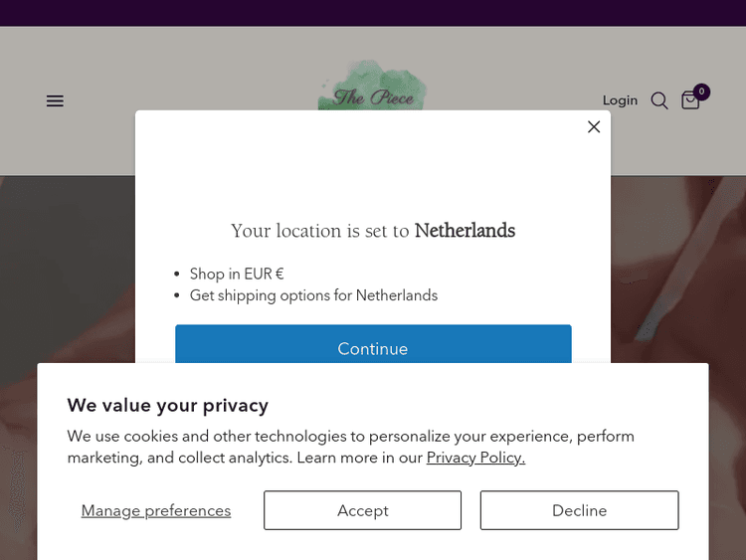Click the "We value your privacy" heading
The height and width of the screenshot is (560, 746).
click(168, 405)
